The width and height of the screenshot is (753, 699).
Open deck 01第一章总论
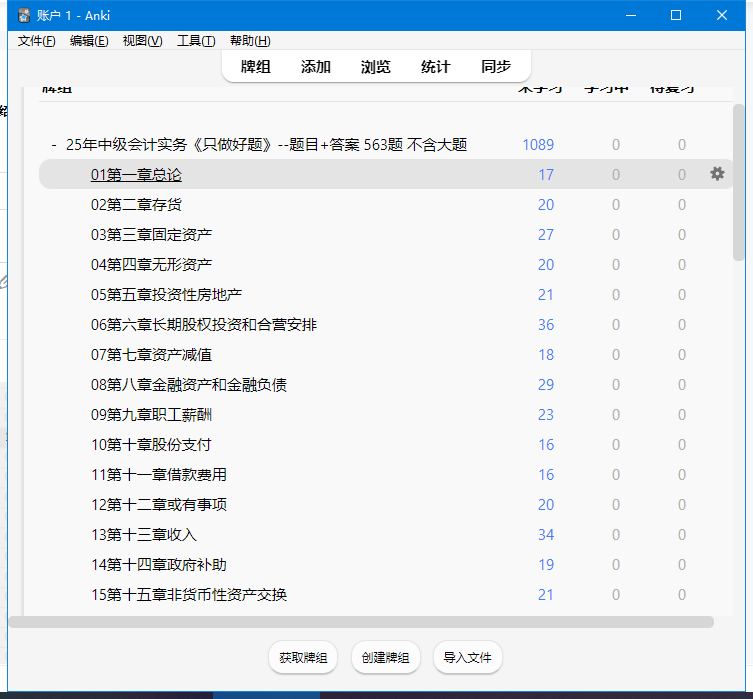tap(136, 175)
